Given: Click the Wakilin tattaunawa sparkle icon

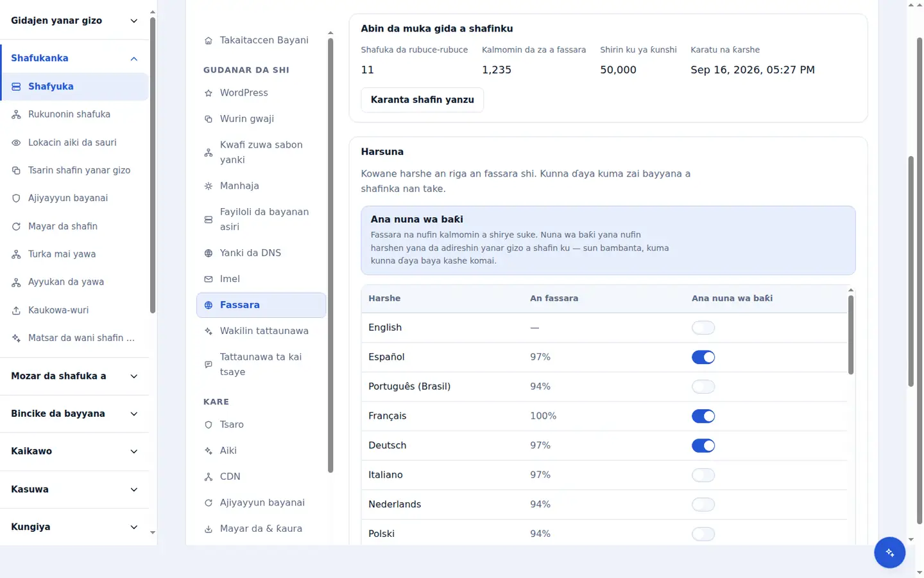Looking at the screenshot, I should [209, 331].
